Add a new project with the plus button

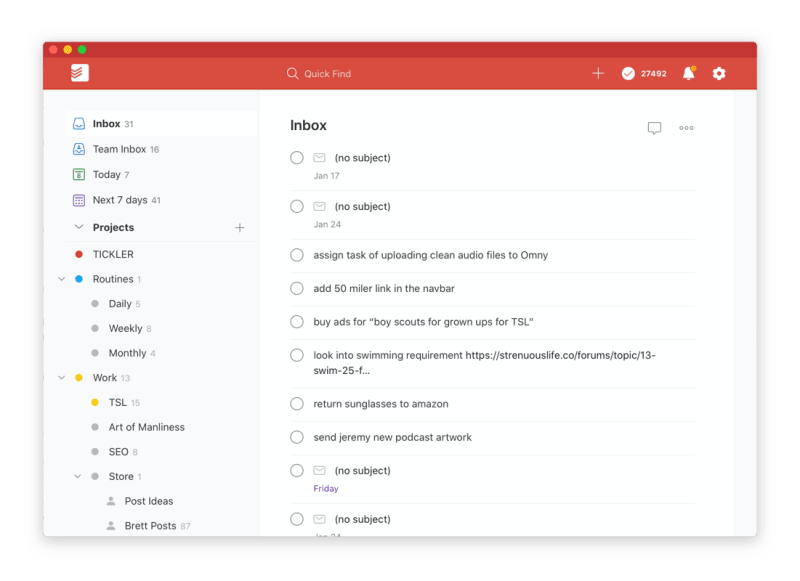[240, 227]
